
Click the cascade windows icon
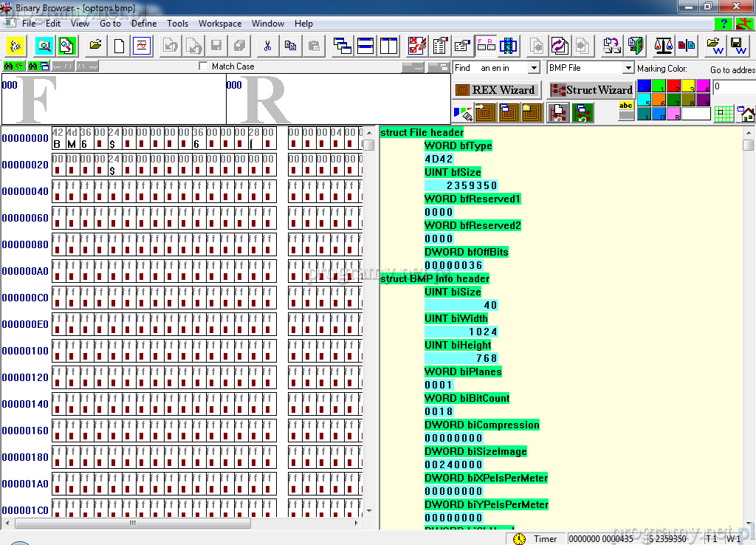[342, 46]
